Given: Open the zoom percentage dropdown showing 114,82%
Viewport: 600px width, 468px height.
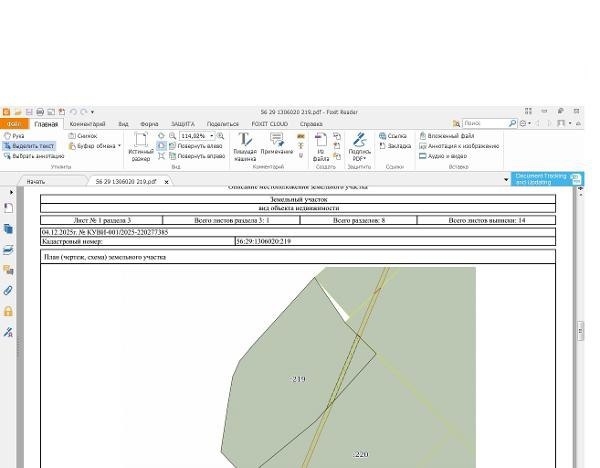Looking at the screenshot, I should (212, 136).
